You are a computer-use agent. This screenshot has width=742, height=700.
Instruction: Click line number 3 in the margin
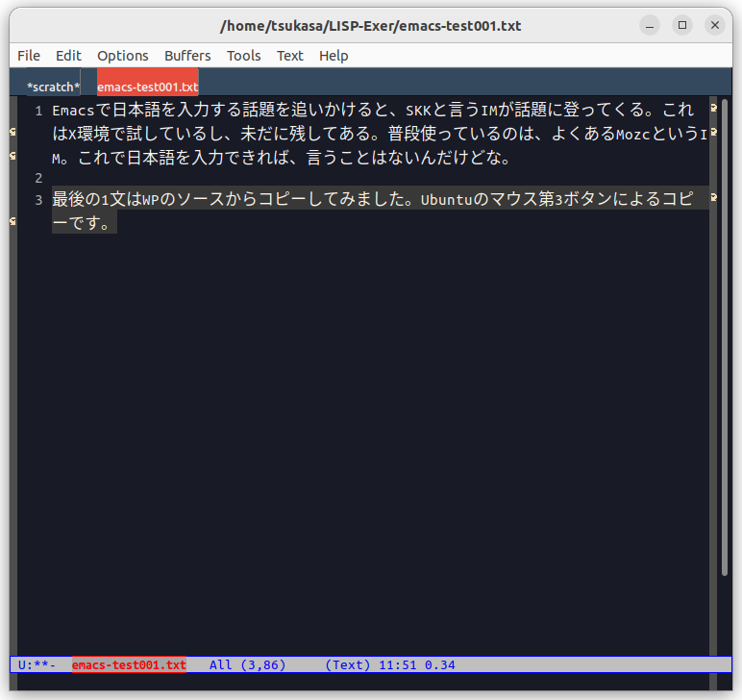(x=38, y=200)
